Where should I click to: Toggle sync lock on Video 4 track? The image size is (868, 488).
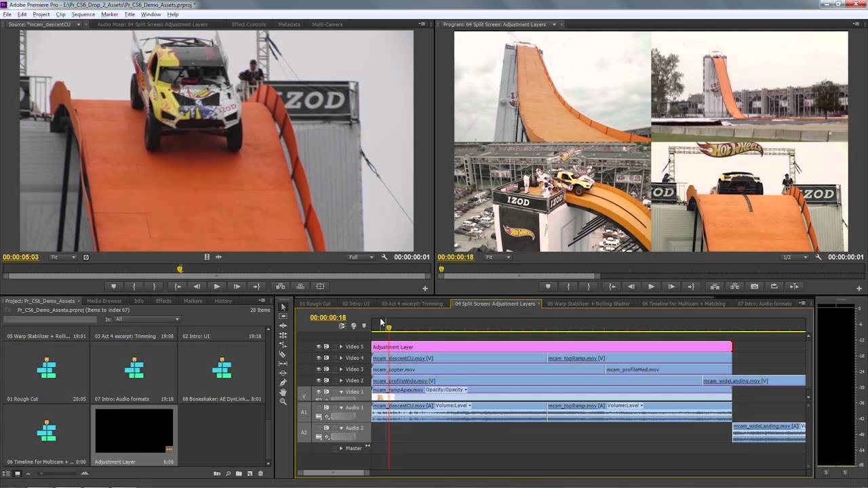[x=326, y=358]
